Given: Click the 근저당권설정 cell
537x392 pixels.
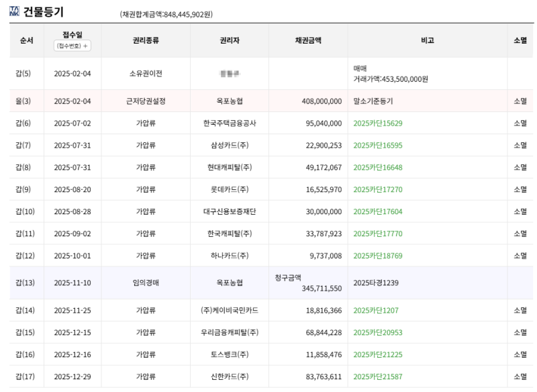Looking at the screenshot, I should point(146,101).
